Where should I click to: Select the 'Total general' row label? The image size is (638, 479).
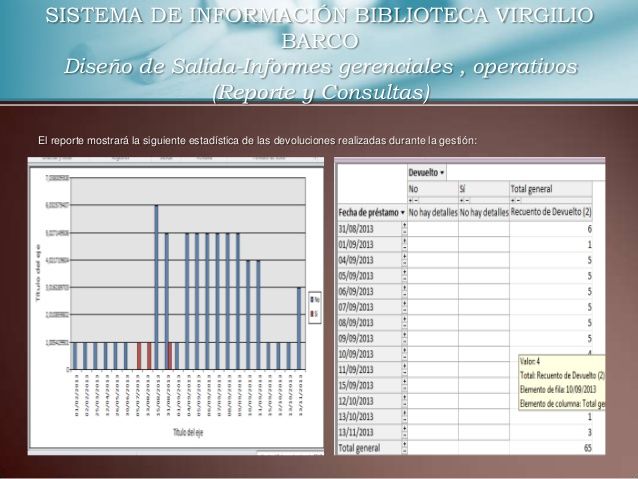point(359,448)
